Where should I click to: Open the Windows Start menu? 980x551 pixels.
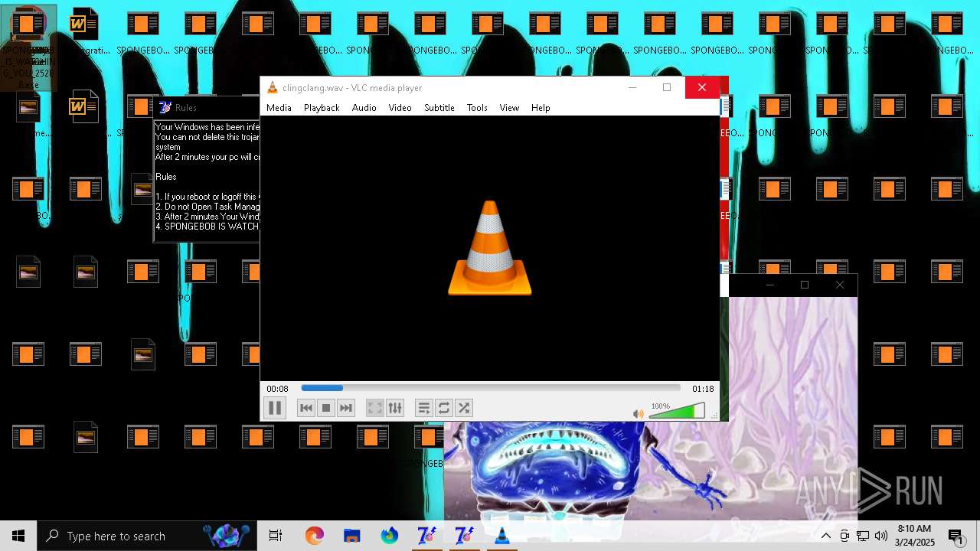18,536
